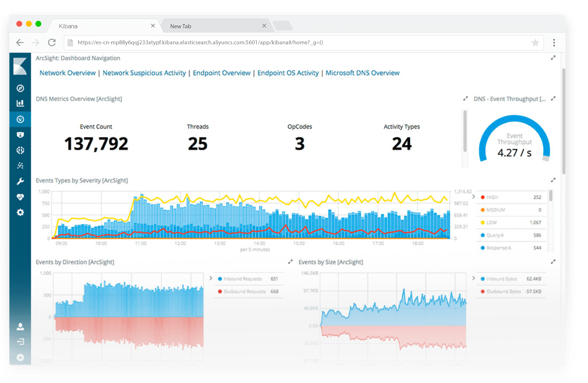Toggle legend of Events by Severity chart
This screenshot has width=588, height=383.
point(473,196)
